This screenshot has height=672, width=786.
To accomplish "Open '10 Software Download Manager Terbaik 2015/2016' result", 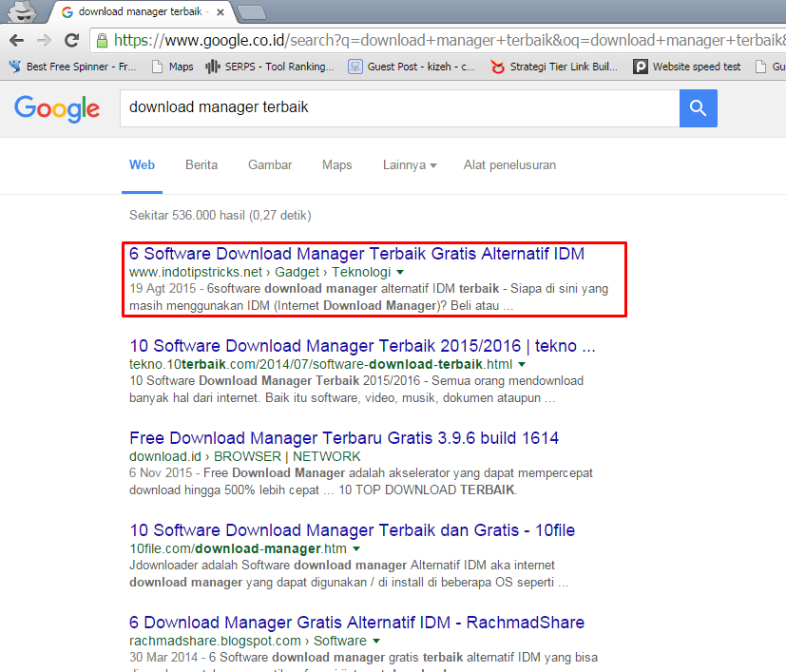I will click(362, 346).
